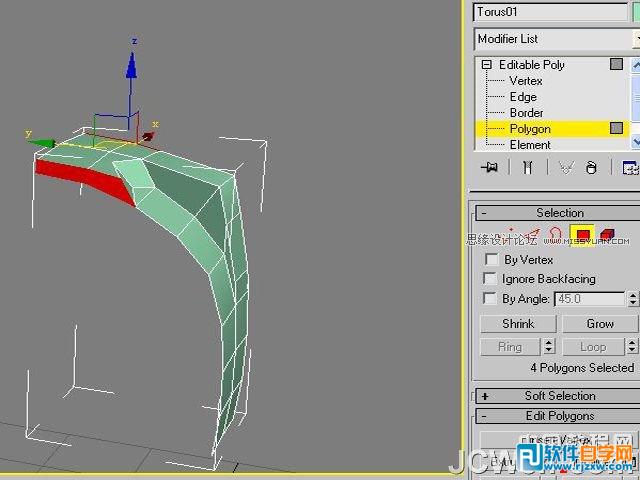Select the highlighted Polygon sub-object icon
The width and height of the screenshot is (640, 480).
click(x=582, y=236)
